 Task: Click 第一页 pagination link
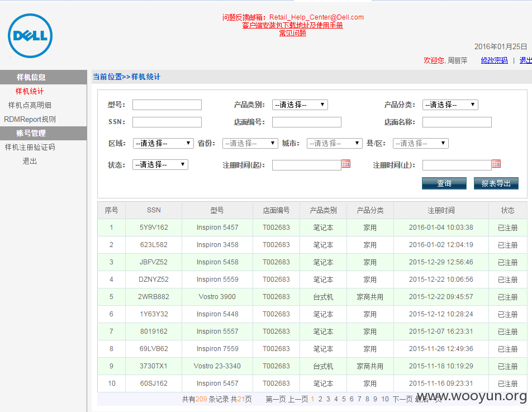275,399
